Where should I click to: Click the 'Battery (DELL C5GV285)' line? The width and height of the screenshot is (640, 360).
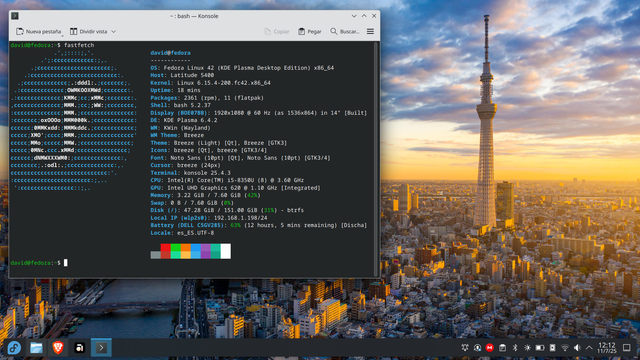coord(258,225)
